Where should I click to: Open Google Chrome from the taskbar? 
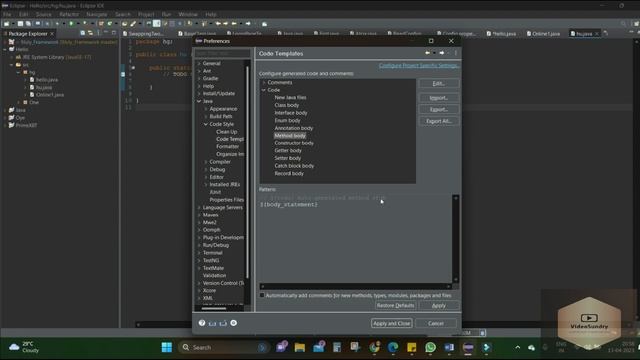tap(374, 347)
